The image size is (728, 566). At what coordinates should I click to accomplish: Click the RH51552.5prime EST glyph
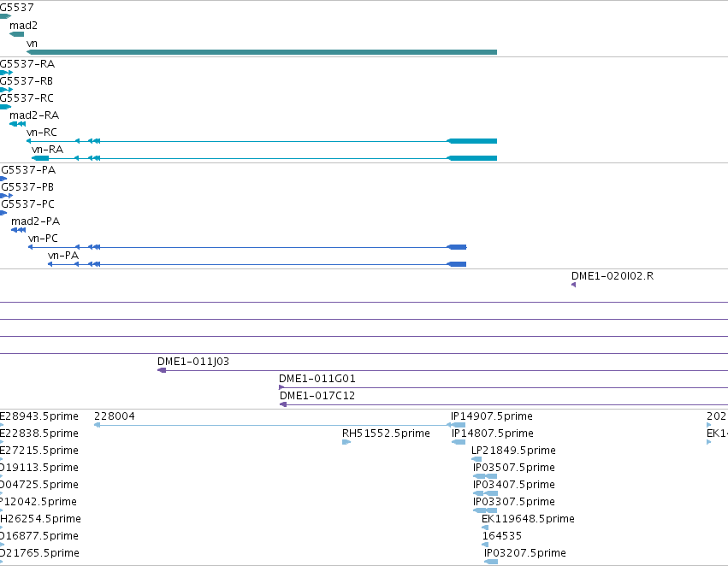point(346,442)
